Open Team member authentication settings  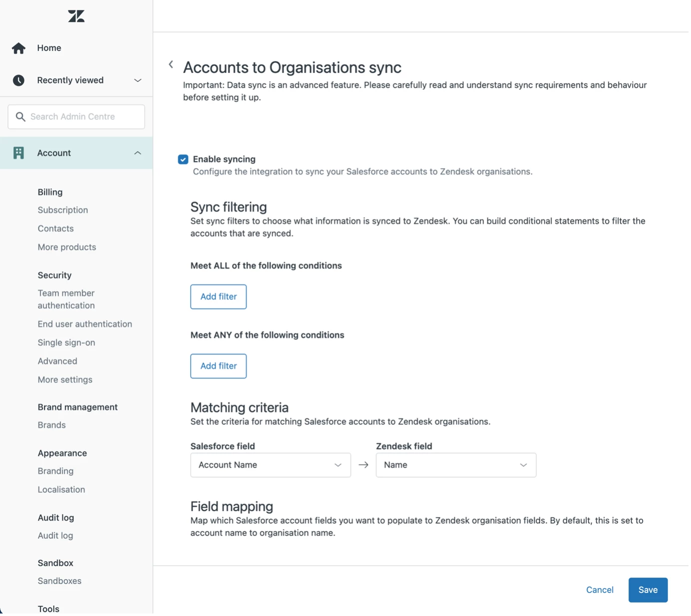coord(66,300)
